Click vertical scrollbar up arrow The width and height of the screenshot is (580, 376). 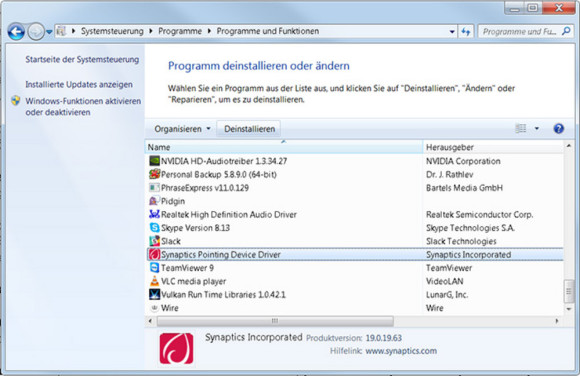coord(569,146)
